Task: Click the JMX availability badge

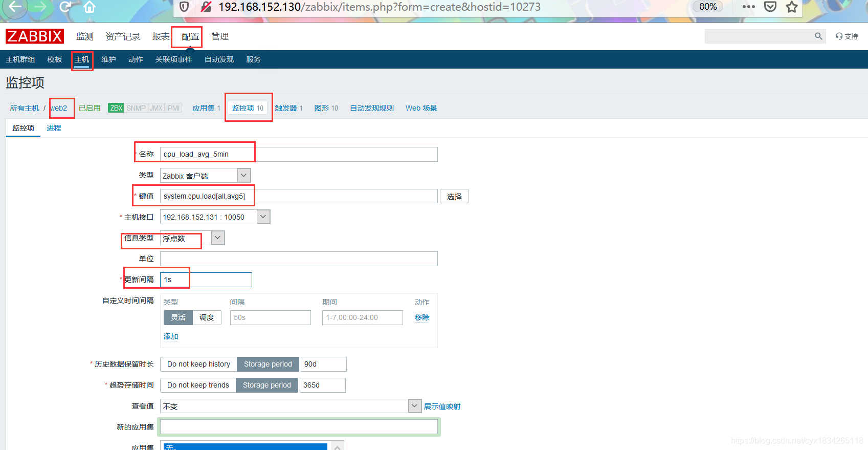Action: pyautogui.click(x=156, y=108)
